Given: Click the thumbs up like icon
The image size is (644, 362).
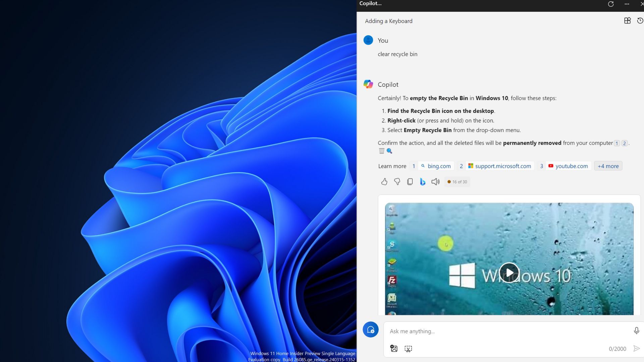Looking at the screenshot, I should [384, 182].
